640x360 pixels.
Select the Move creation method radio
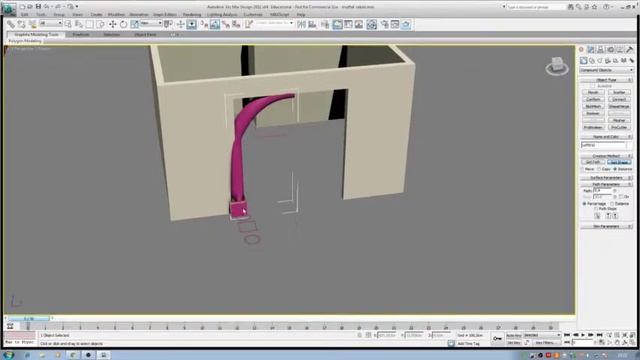tap(583, 169)
